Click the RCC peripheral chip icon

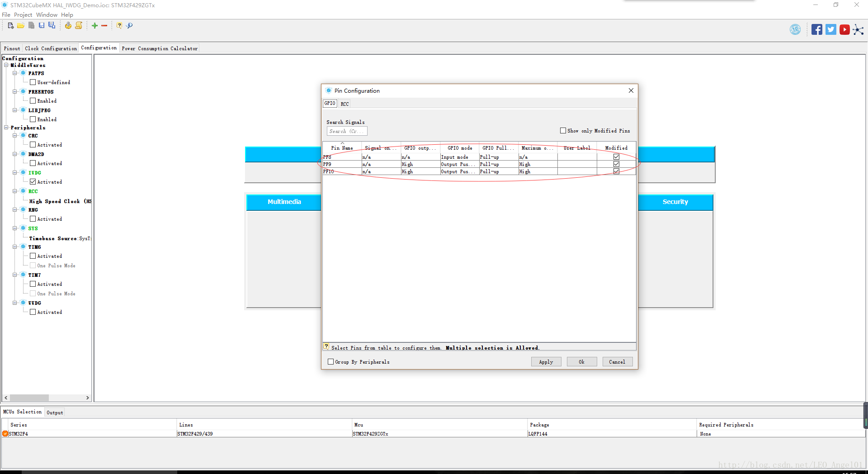23,191
